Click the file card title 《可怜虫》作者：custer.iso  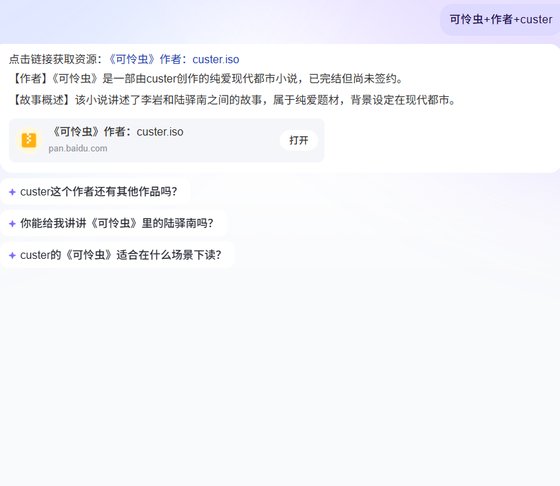click(118, 132)
